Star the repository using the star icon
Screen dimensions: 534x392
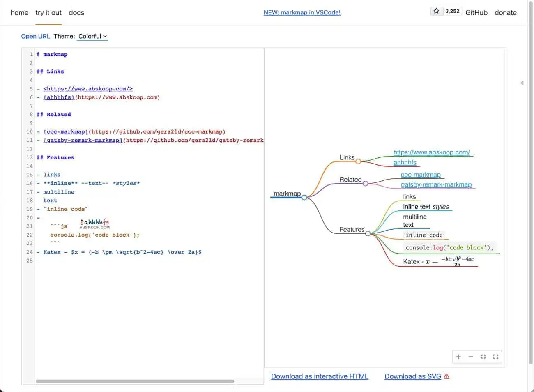(436, 11)
